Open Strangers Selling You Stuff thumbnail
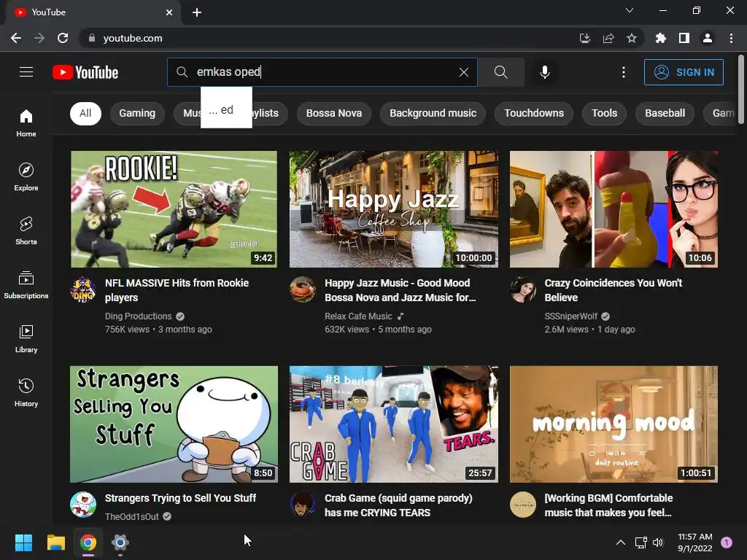The height and width of the screenshot is (560, 747). click(x=174, y=424)
